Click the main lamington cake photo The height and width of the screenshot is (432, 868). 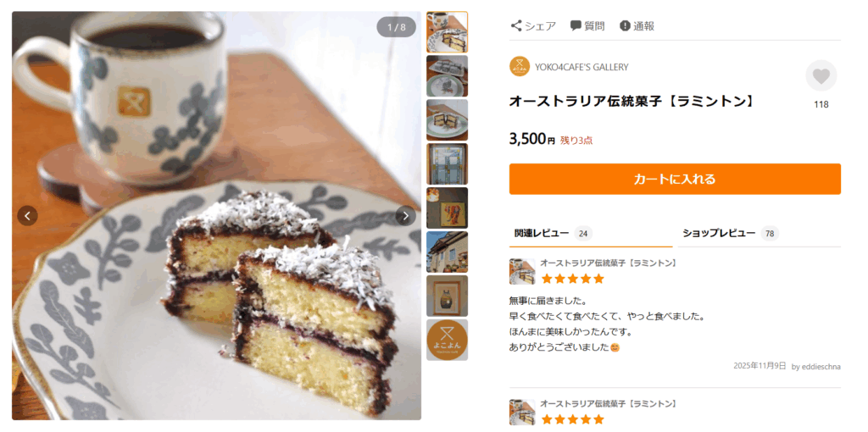click(x=216, y=254)
